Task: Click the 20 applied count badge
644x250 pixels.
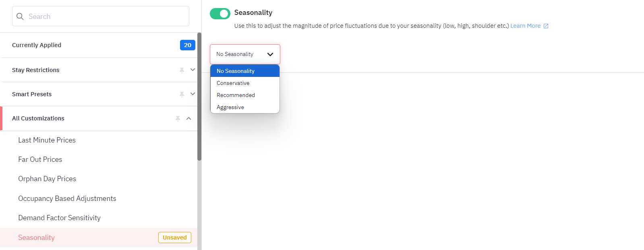Action: (x=188, y=45)
